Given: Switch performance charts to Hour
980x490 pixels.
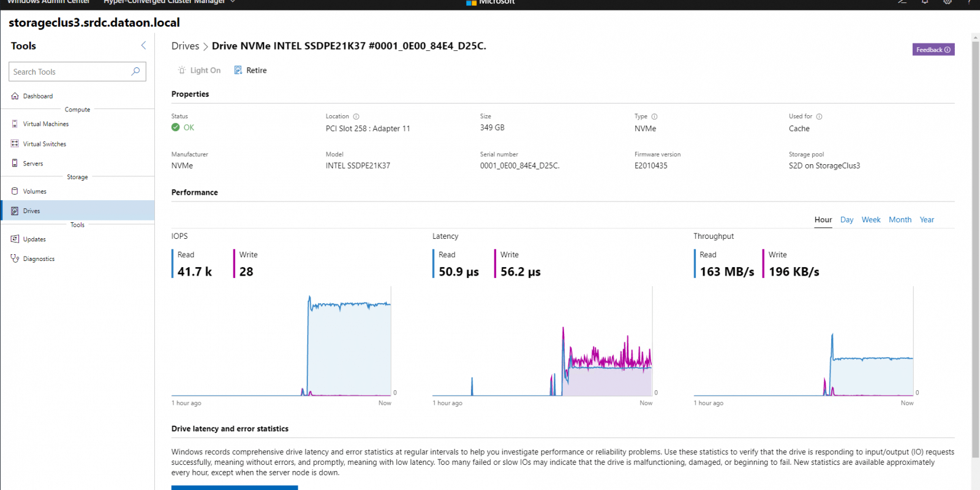Looking at the screenshot, I should pos(823,220).
